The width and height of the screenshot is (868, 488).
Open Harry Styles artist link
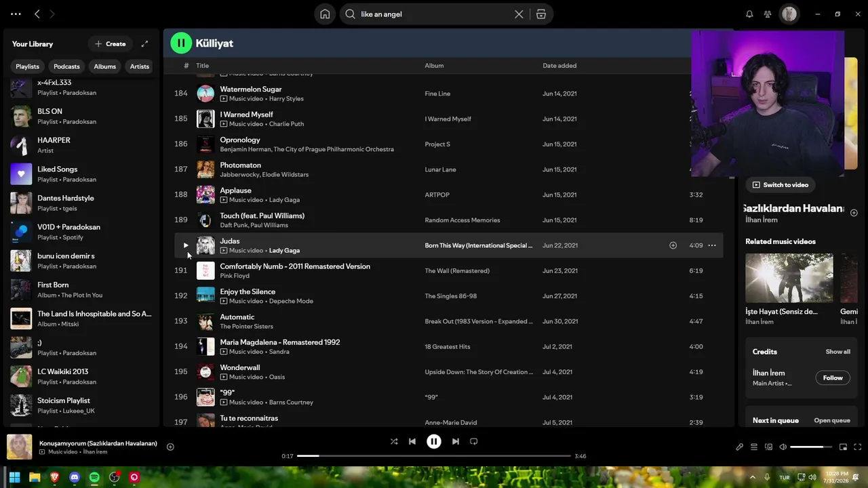pos(286,99)
